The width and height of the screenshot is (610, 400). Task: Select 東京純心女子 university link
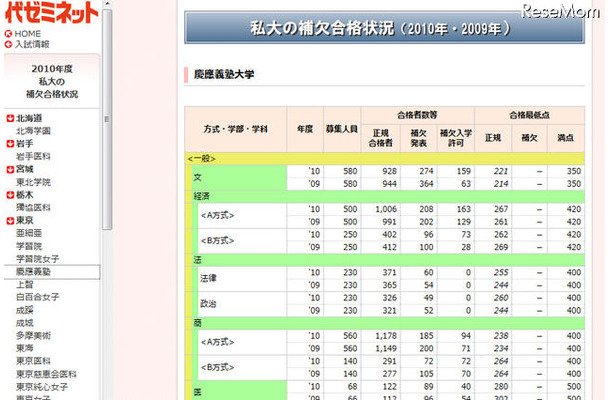coord(42,387)
